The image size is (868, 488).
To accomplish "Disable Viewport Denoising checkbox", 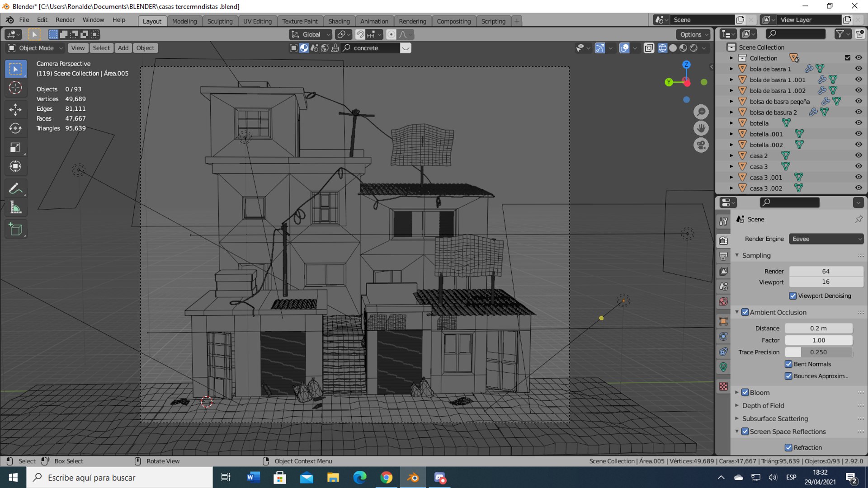I will tap(793, 296).
